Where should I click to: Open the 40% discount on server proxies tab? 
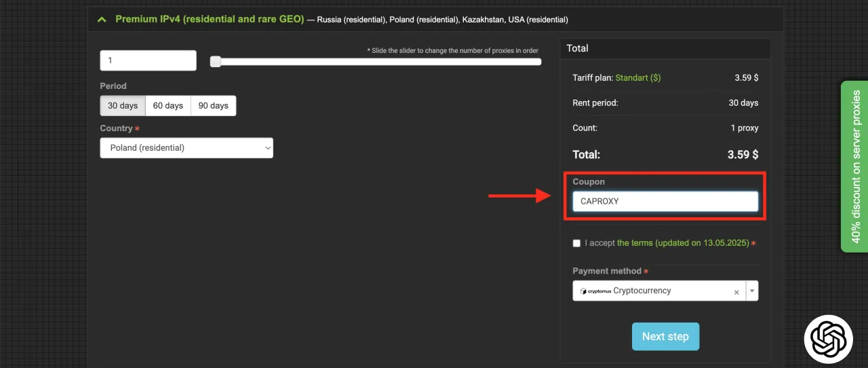(855, 167)
